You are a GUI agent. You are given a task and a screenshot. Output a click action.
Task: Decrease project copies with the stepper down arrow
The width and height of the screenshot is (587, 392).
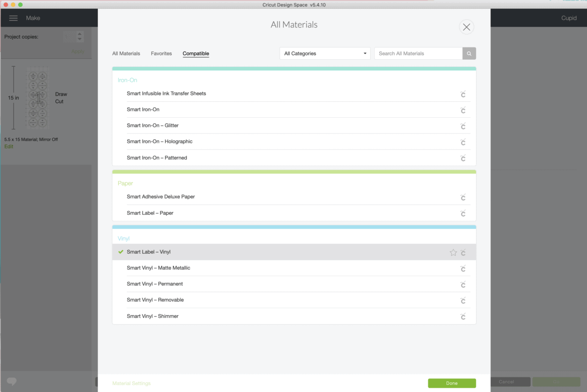[x=80, y=40]
